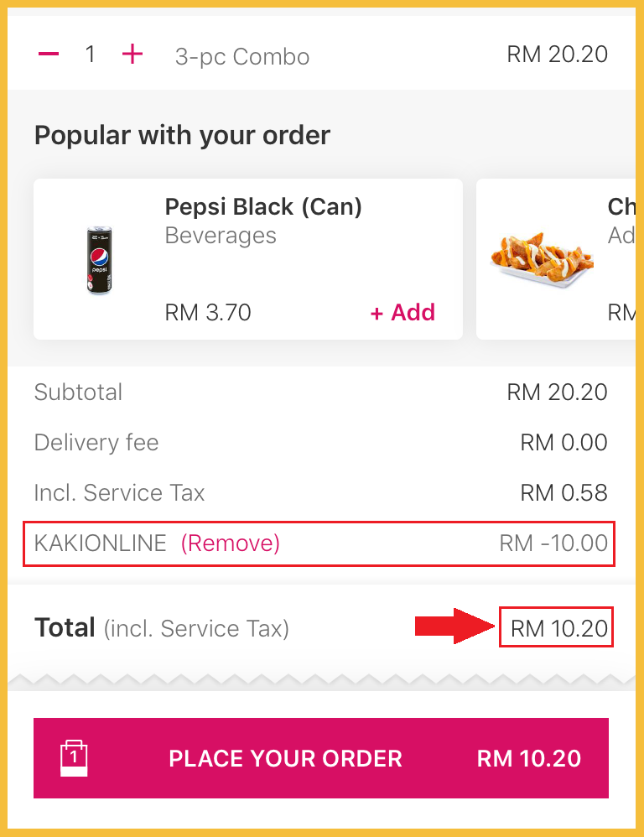The width and height of the screenshot is (644, 837).
Task: Click the 3-pc Combo item name
Action: (242, 57)
